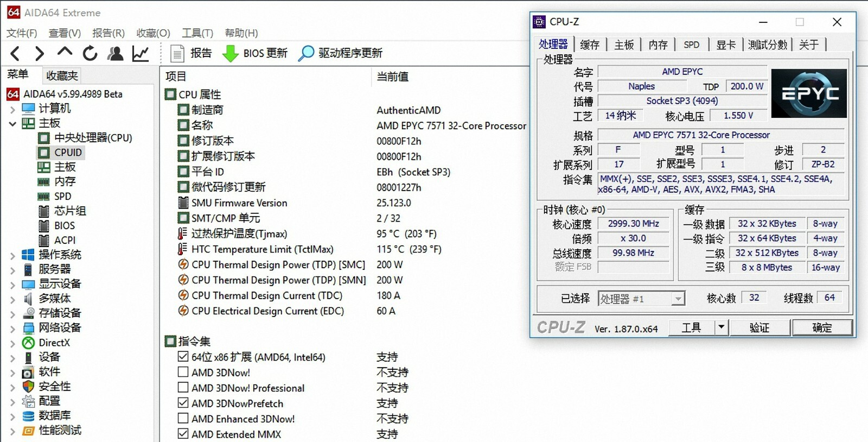868x442 pixels.
Task: Select the 多媒体 multimedia tree item
Action: (x=47, y=298)
